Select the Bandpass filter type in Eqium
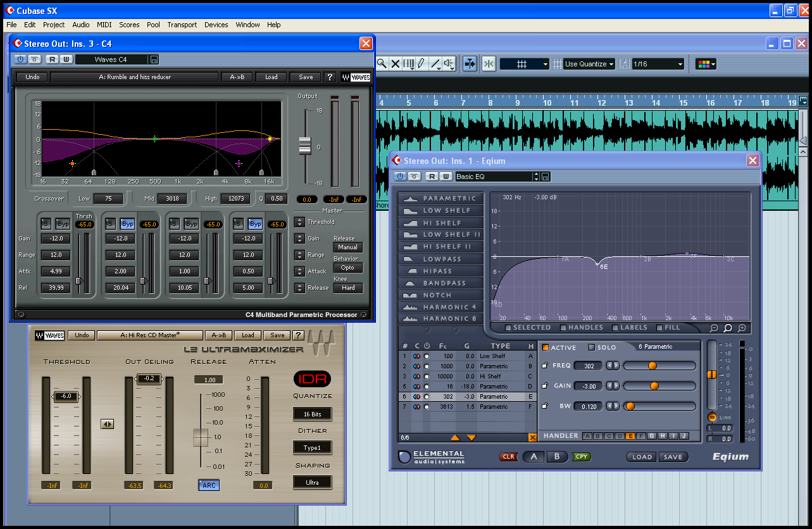This screenshot has width=812, height=529. click(442, 283)
